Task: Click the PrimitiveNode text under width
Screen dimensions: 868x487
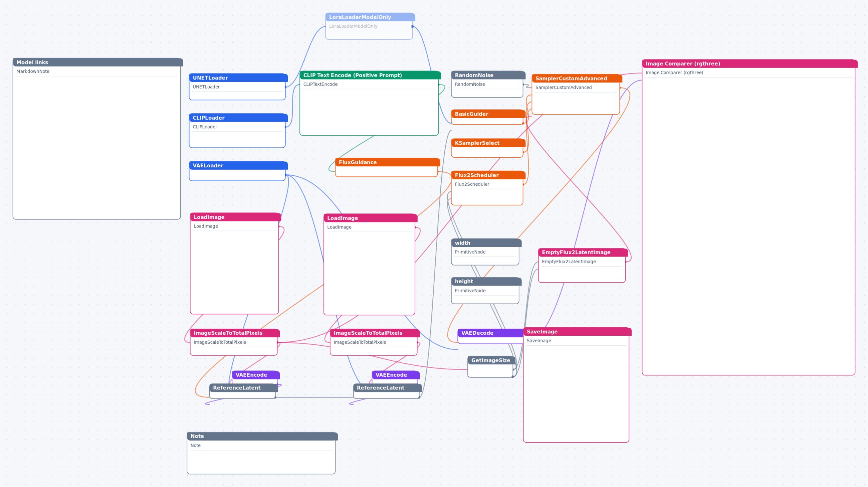Action: click(x=470, y=252)
